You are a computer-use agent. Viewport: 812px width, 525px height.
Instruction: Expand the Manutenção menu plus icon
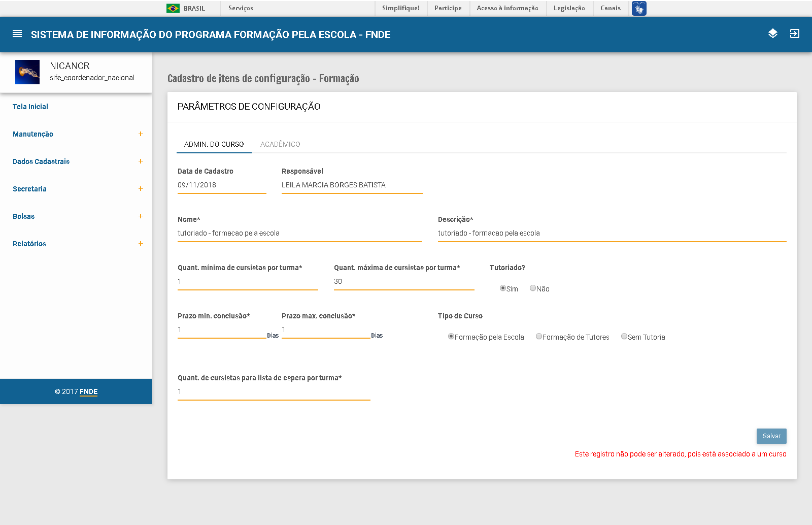pyautogui.click(x=141, y=134)
